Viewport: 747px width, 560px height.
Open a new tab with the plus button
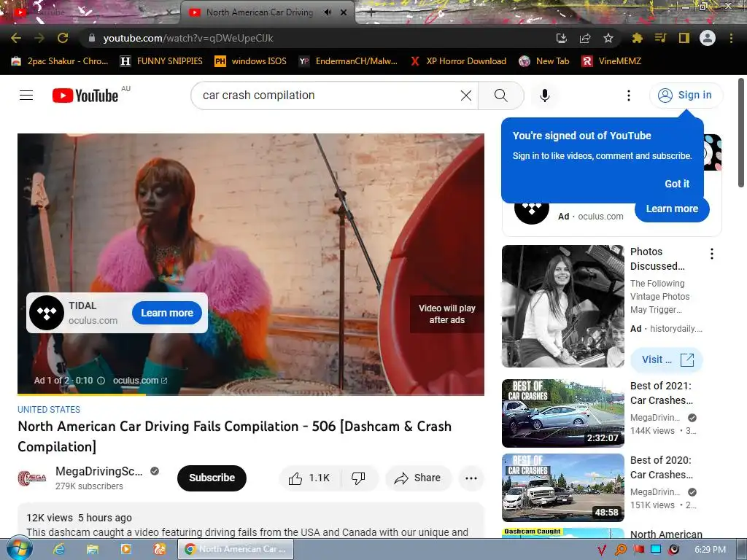coord(371,13)
